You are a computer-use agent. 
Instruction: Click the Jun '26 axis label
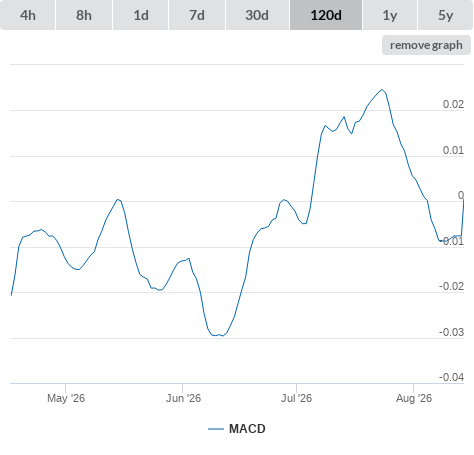click(x=183, y=398)
